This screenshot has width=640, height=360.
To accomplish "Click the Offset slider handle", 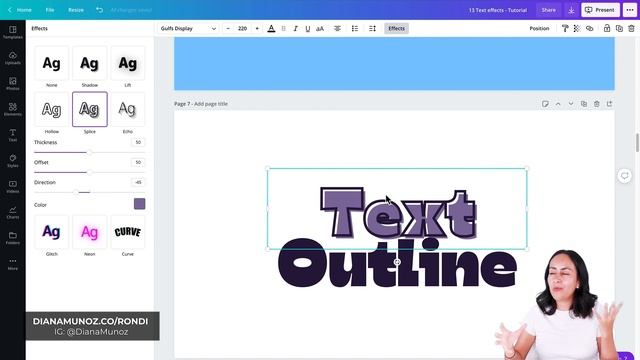I will click(89, 172).
